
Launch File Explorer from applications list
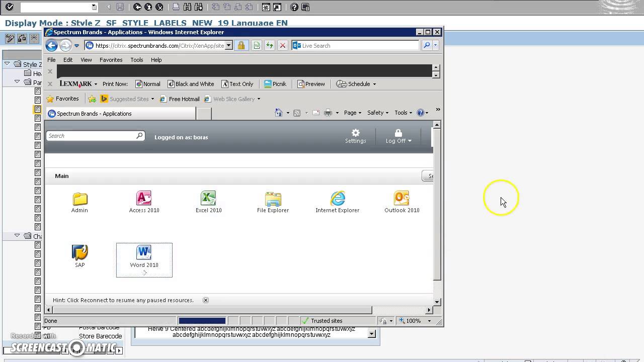point(273,202)
